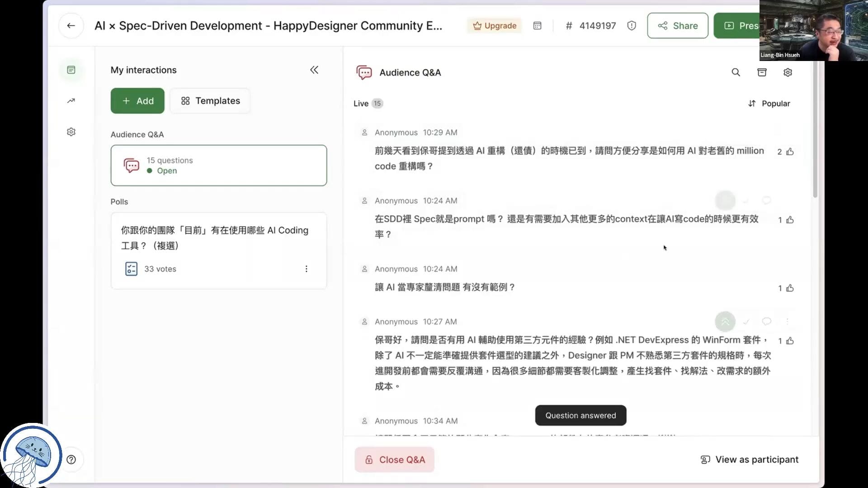Open the Popular sort dropdown
868x488 pixels.
(x=769, y=103)
